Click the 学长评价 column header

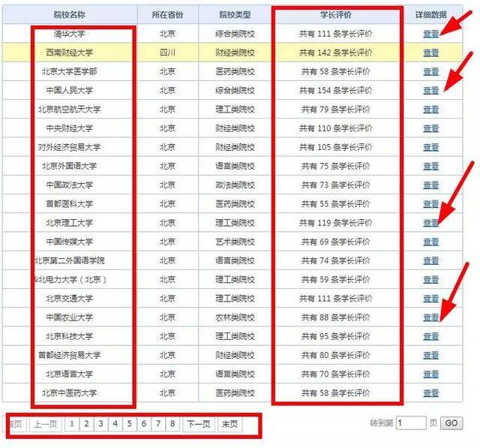(x=336, y=15)
